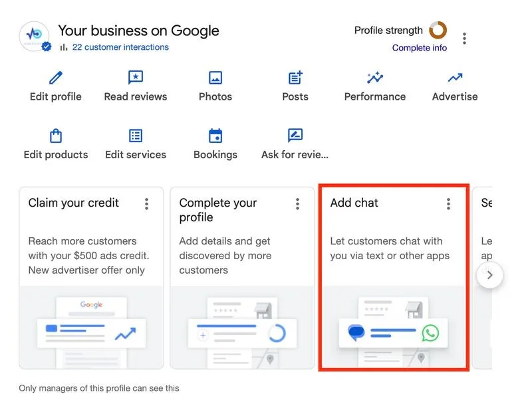
Task: Click the Advertise label
Action: pos(455,96)
